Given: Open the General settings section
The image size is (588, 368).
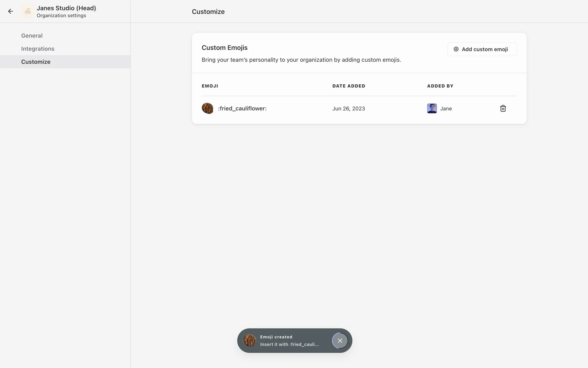Looking at the screenshot, I should click(32, 36).
